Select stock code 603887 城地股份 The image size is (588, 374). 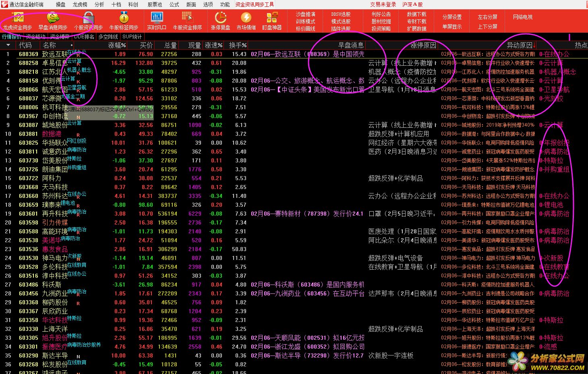click(29, 125)
